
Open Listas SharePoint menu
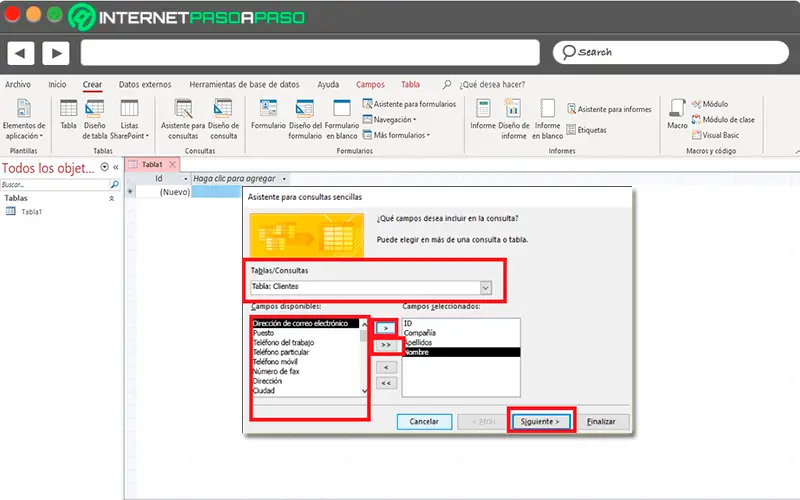(130, 119)
